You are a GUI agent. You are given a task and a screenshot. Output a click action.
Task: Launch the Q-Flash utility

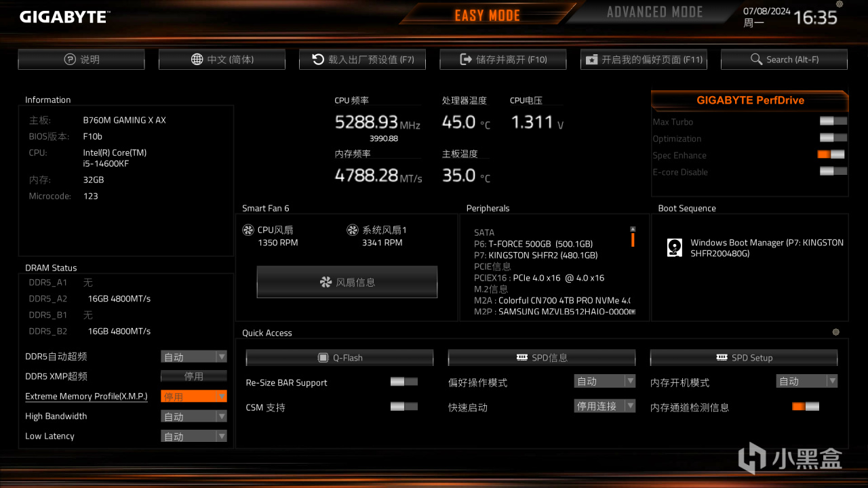(340, 358)
